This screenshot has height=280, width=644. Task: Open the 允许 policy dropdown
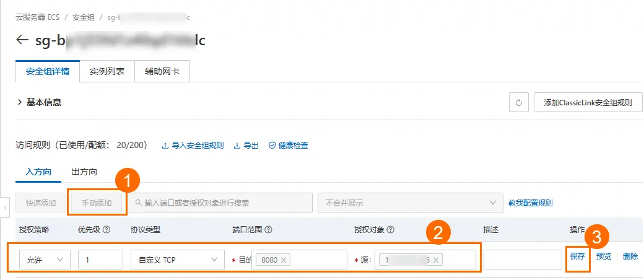[45, 260]
